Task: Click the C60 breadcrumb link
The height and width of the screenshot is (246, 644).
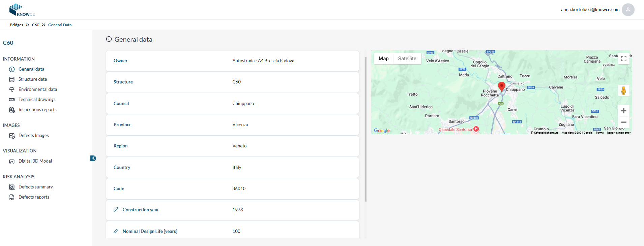Action: 35,25
